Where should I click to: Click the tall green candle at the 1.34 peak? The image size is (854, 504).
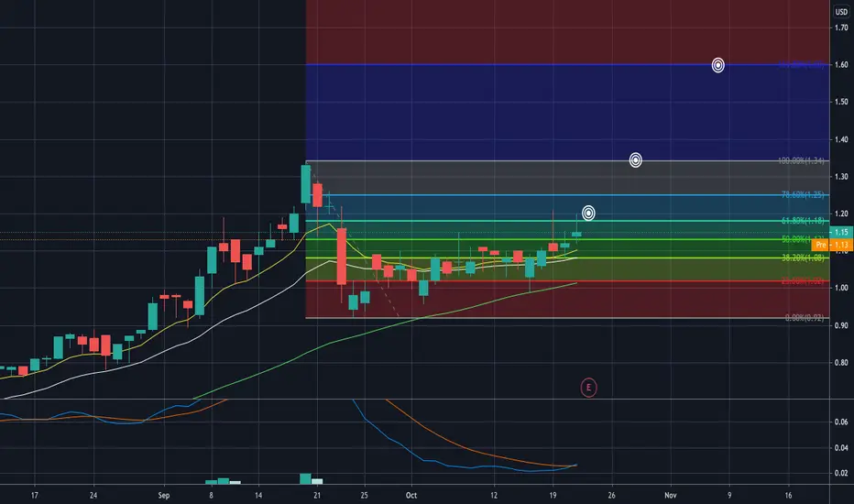[306, 184]
